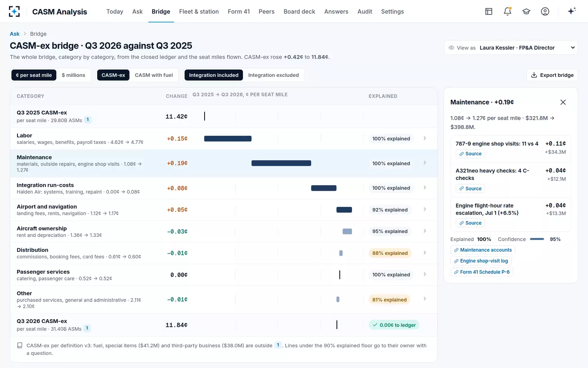Click the 88% explained badge for Distribution
This screenshot has height=368, width=588.
(x=390, y=253)
